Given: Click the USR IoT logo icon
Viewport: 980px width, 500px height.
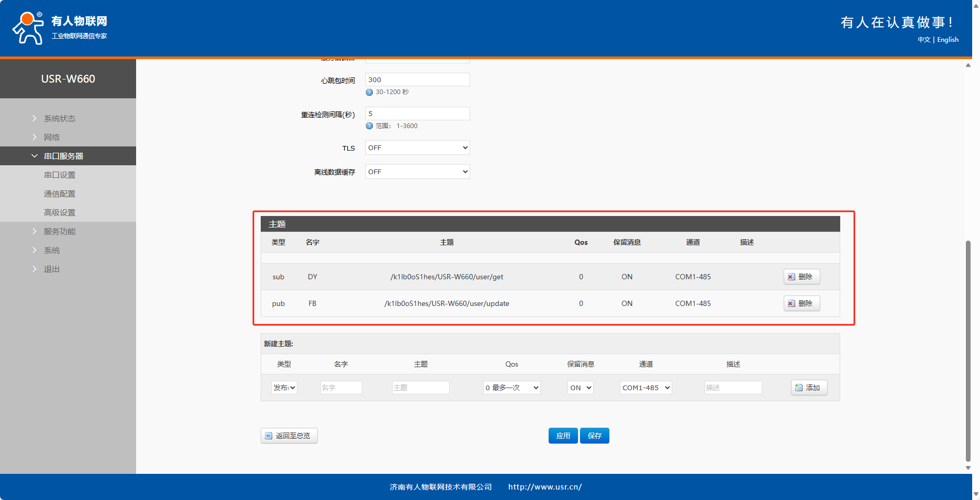Looking at the screenshot, I should coord(28,28).
